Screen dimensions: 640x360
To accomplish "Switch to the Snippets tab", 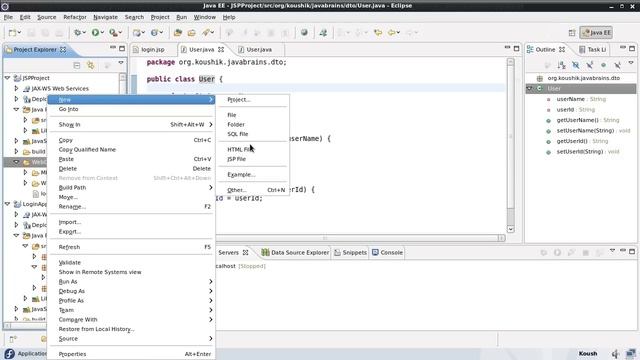I will point(351,253).
